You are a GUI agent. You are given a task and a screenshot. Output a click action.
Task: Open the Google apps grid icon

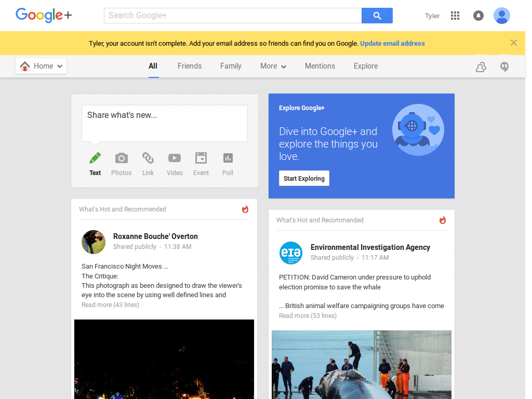[455, 16]
